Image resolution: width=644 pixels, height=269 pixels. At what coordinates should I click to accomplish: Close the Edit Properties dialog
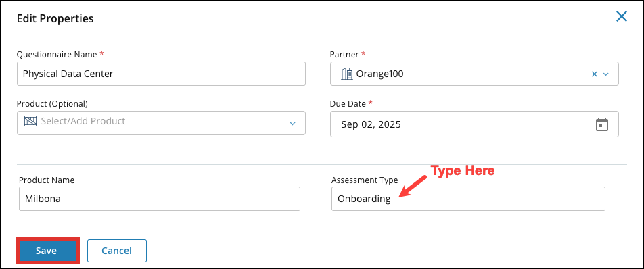622,17
